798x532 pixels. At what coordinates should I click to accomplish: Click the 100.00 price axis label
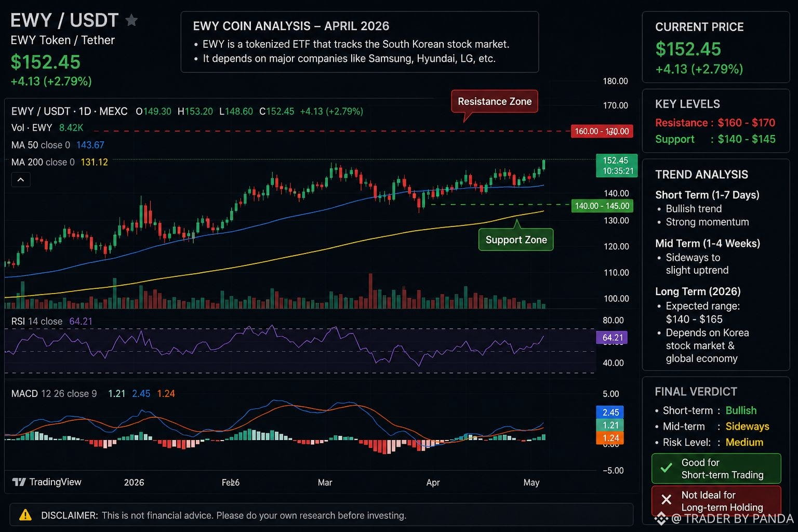click(x=616, y=298)
